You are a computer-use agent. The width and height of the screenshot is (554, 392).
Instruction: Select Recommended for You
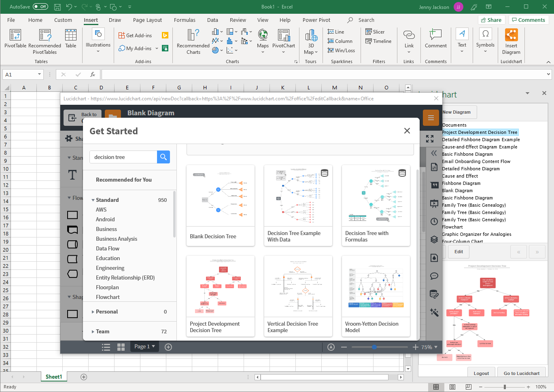(123, 180)
